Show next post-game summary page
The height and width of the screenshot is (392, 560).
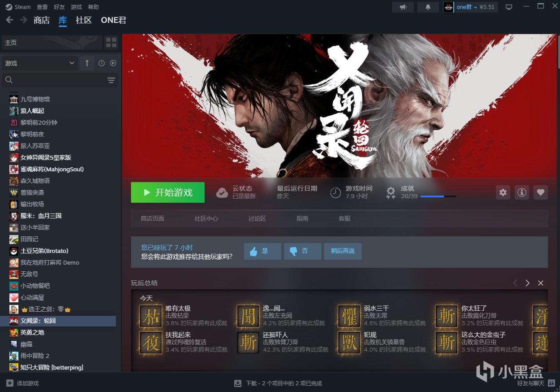tap(528, 283)
